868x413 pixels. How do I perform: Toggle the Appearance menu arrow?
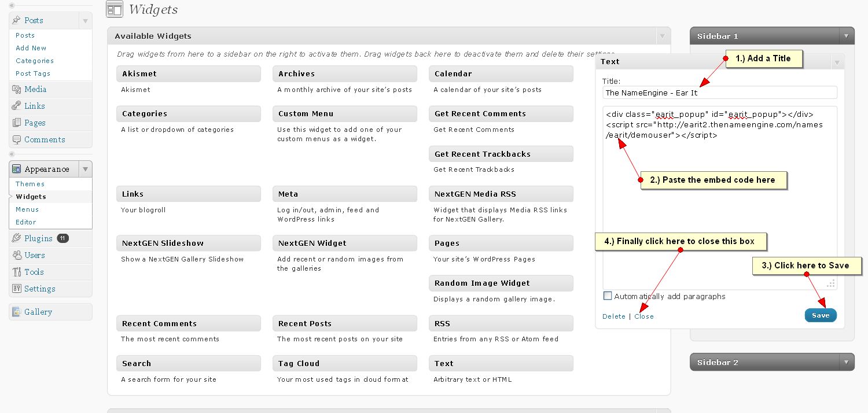click(x=86, y=169)
